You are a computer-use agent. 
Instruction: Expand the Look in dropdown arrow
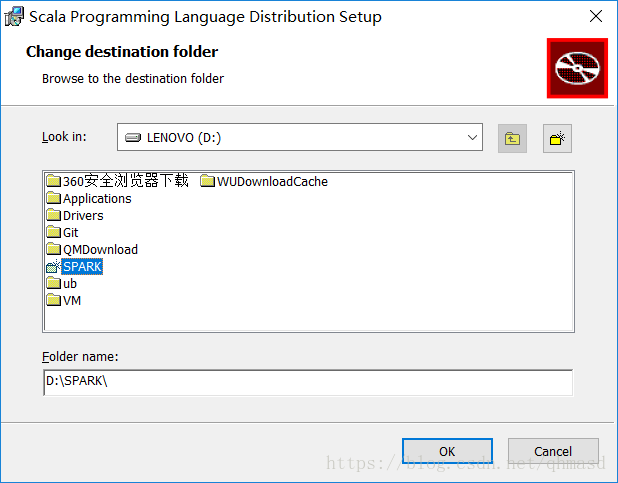pyautogui.click(x=472, y=138)
